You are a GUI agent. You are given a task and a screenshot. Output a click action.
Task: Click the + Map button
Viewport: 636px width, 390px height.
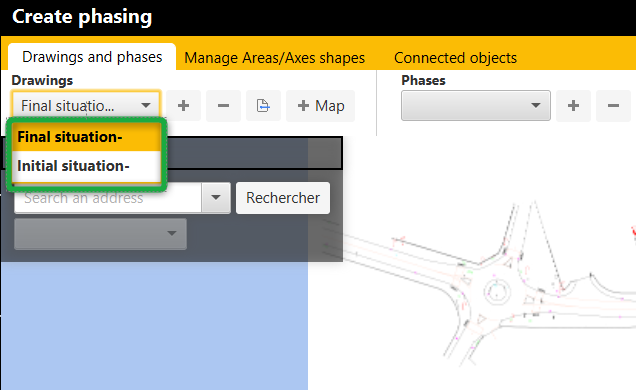320,106
